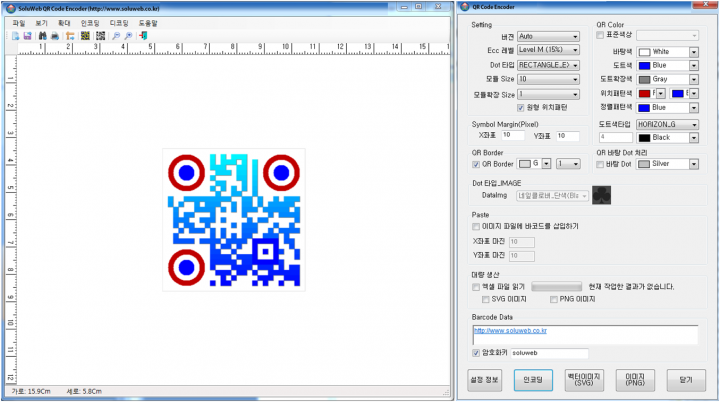Click the 세로: 5.8Cm status bar text
Viewport: 720px width, 402px height.
pos(84,391)
